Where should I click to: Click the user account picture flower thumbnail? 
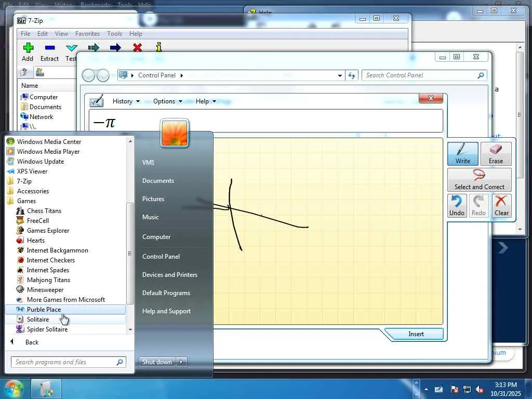pyautogui.click(x=175, y=133)
